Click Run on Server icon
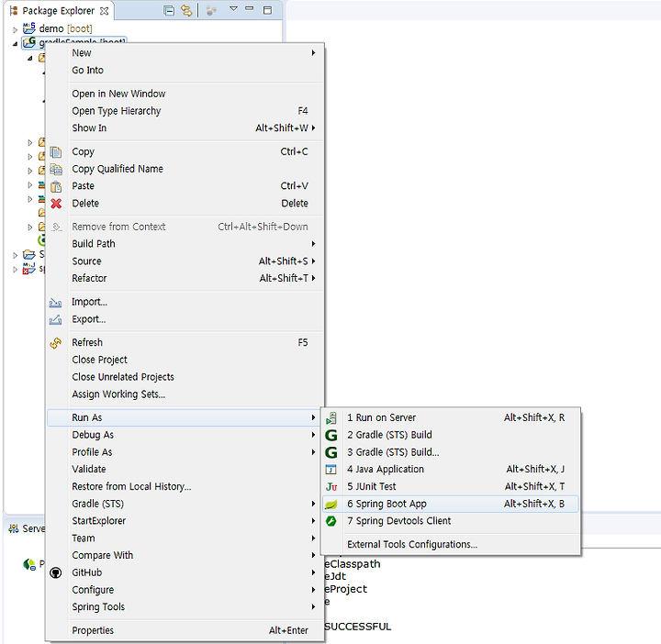This screenshot has width=661, height=644. point(331,417)
